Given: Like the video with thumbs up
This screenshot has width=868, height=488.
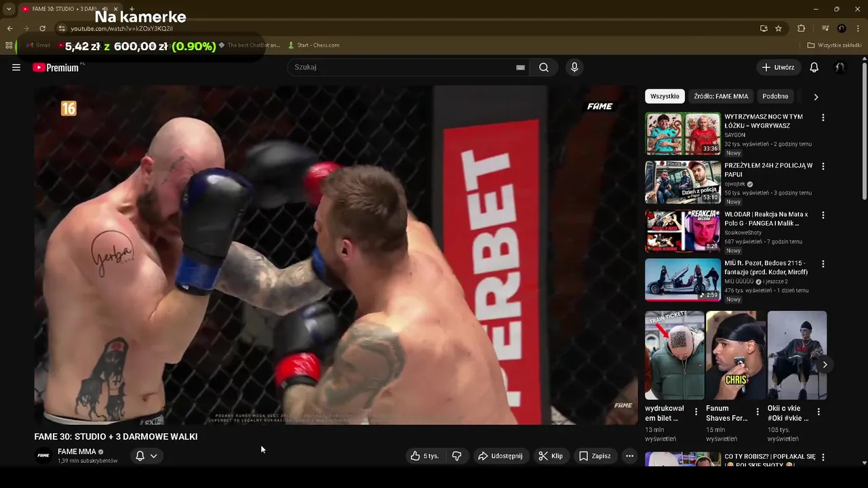Looking at the screenshot, I should (425, 456).
